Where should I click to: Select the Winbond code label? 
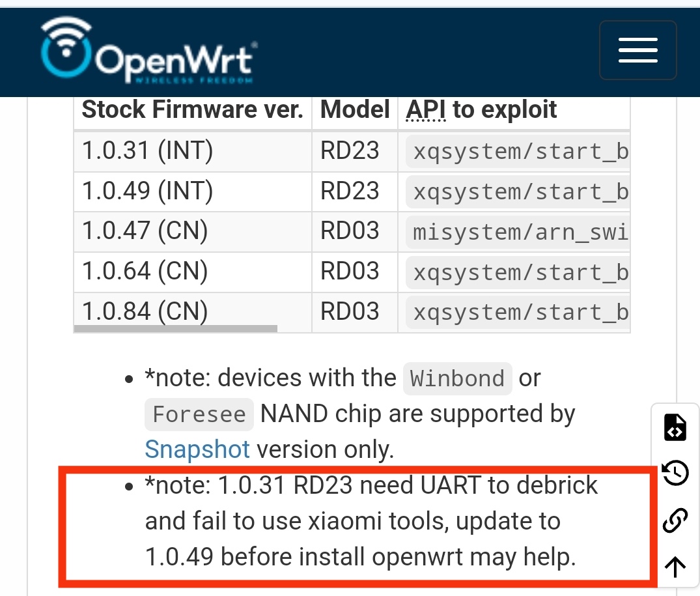pos(457,378)
